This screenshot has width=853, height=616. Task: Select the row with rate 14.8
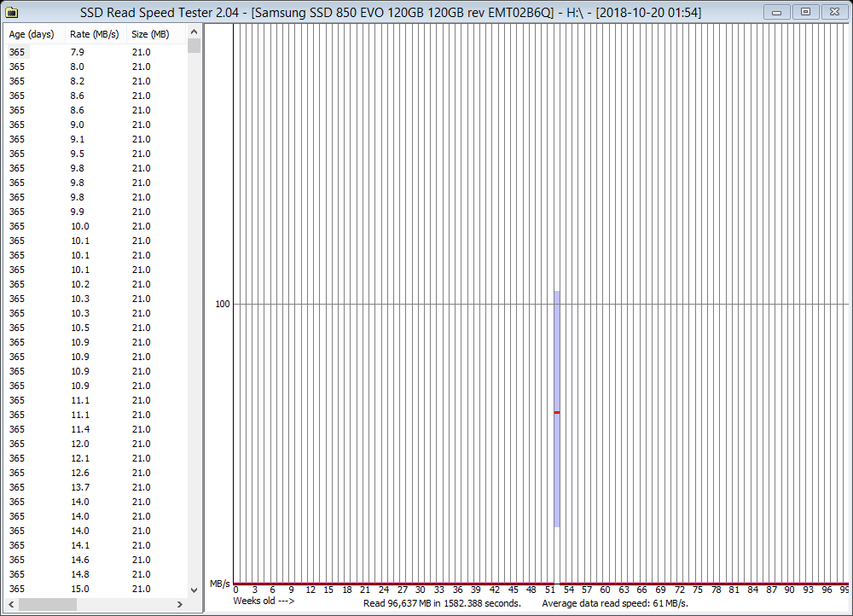(96, 574)
